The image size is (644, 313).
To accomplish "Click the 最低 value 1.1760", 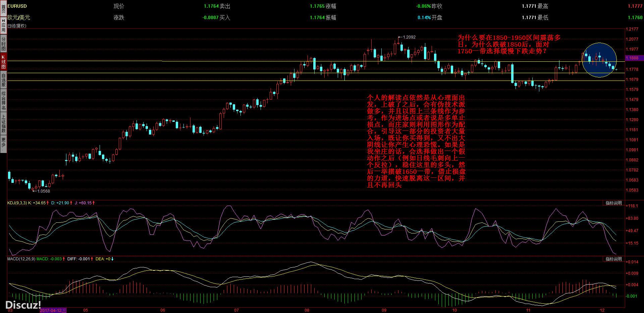I will point(635,17).
